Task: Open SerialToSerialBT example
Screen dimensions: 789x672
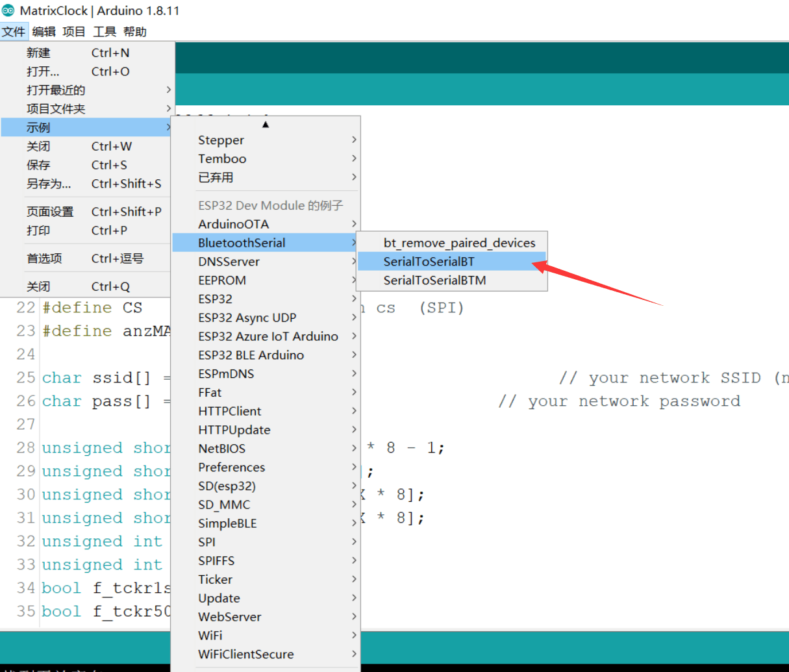Action: (x=452, y=262)
